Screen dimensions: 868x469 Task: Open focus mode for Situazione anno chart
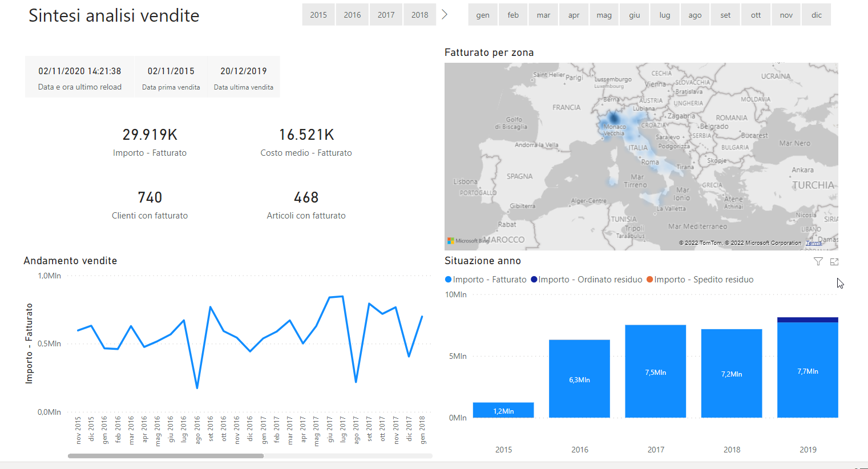834,261
